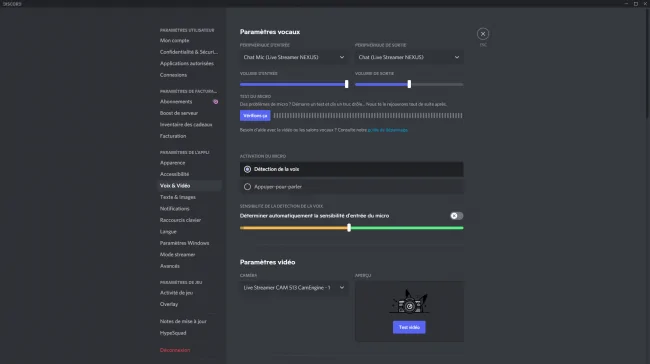
Task: Select Détection de la voix radio button
Action: pos(247,169)
